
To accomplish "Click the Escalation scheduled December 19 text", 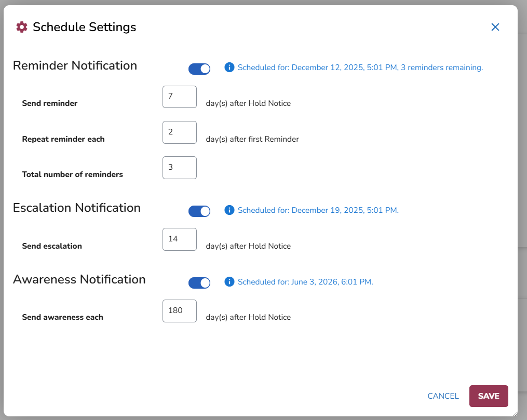I will pyautogui.click(x=318, y=210).
